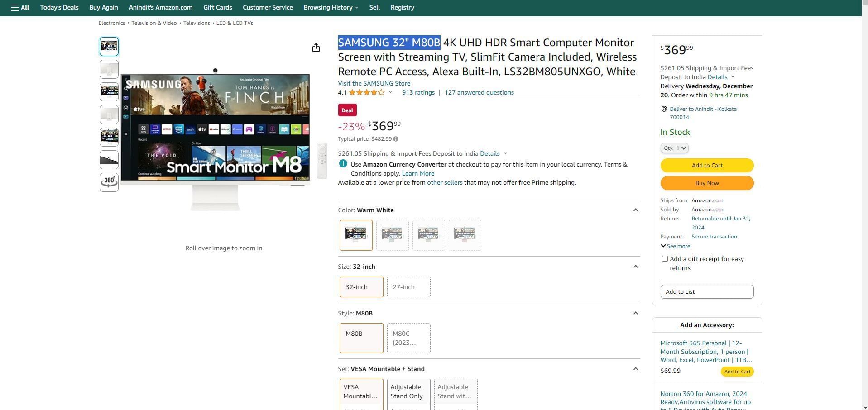Click the Deal badge
868x410 pixels.
coord(347,110)
